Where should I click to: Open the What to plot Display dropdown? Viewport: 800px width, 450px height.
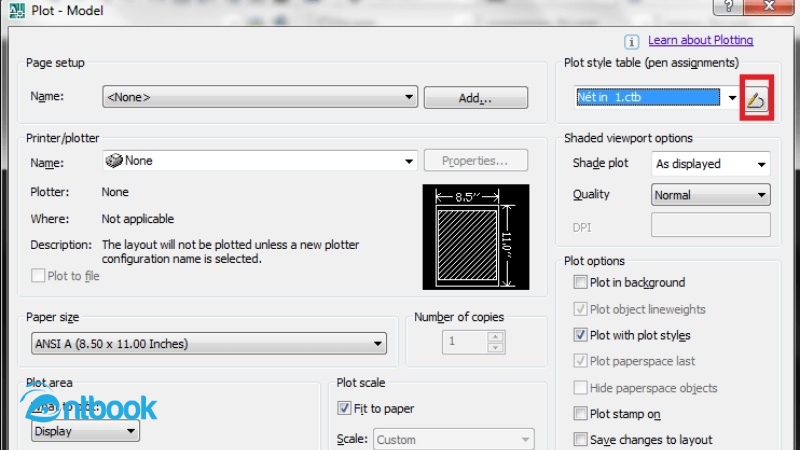tap(85, 431)
